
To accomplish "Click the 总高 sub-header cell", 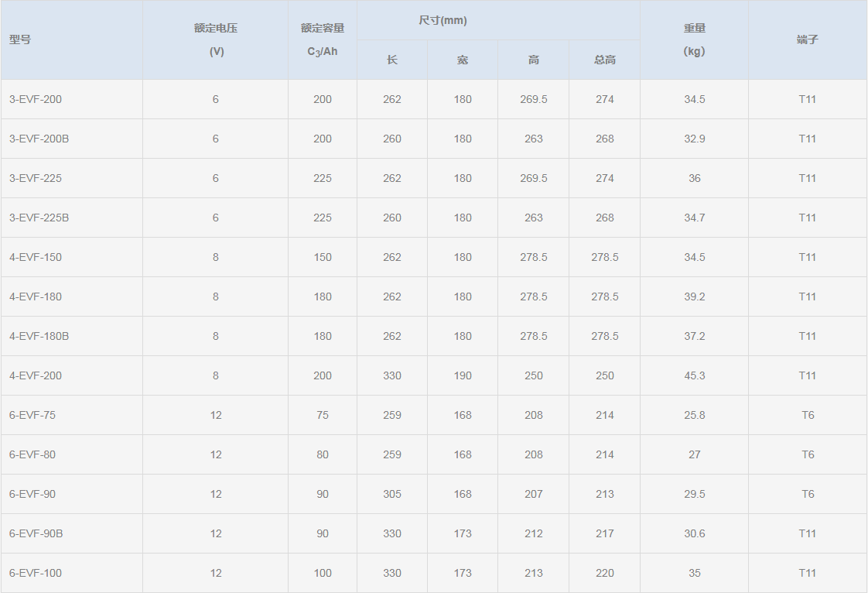I will (605, 60).
